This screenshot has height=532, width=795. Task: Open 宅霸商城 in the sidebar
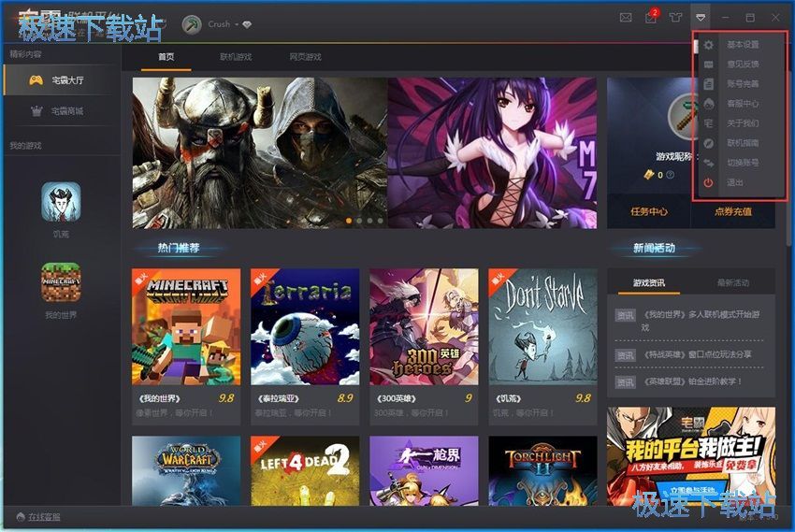pyautogui.click(x=62, y=111)
